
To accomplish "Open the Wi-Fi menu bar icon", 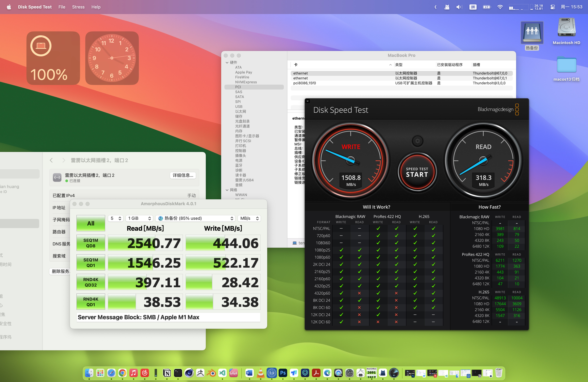I will point(500,7).
